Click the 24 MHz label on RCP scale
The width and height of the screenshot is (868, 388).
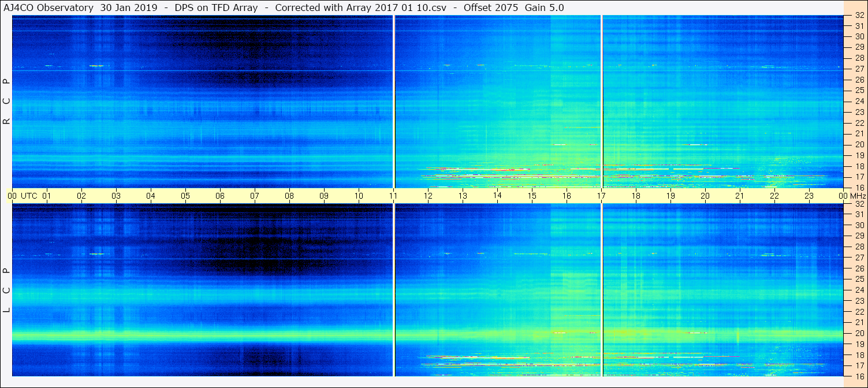click(x=859, y=101)
